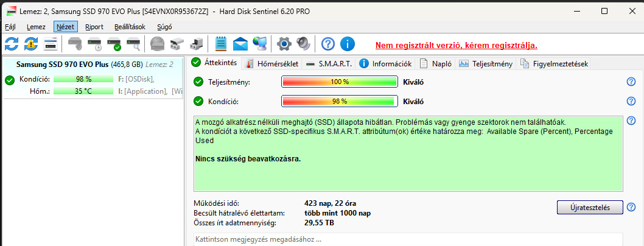This screenshot has height=246, width=644.
Task: Open the blue notepad report icon
Action: tap(221, 43)
